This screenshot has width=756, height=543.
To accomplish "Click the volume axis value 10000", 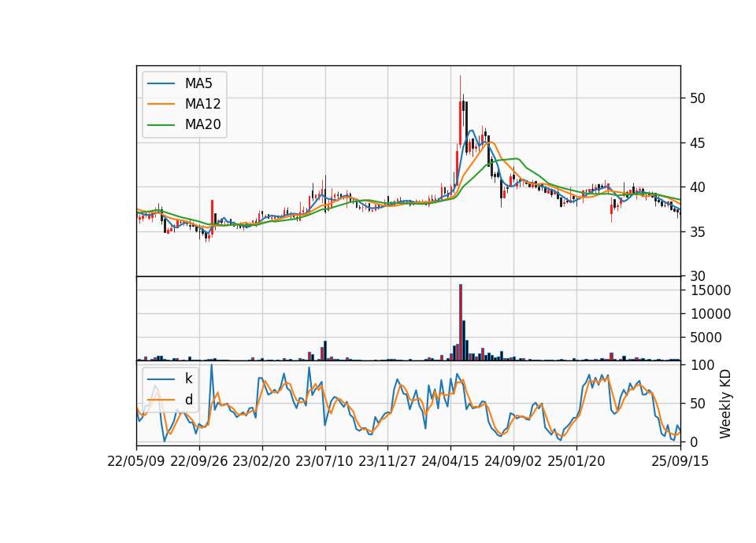I will 710,314.
